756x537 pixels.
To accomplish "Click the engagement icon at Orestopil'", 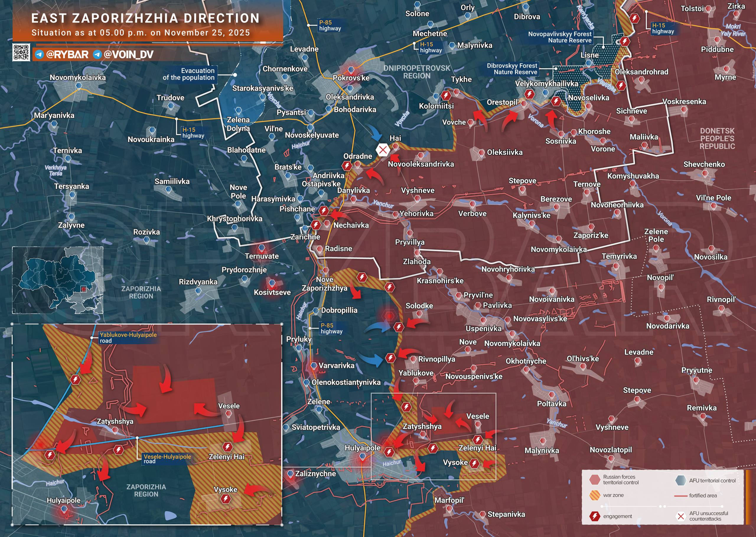I will tap(529, 94).
